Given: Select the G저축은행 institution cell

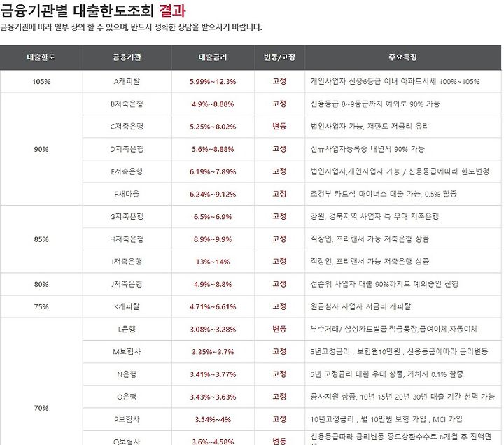Looking at the screenshot, I should 127,217.
